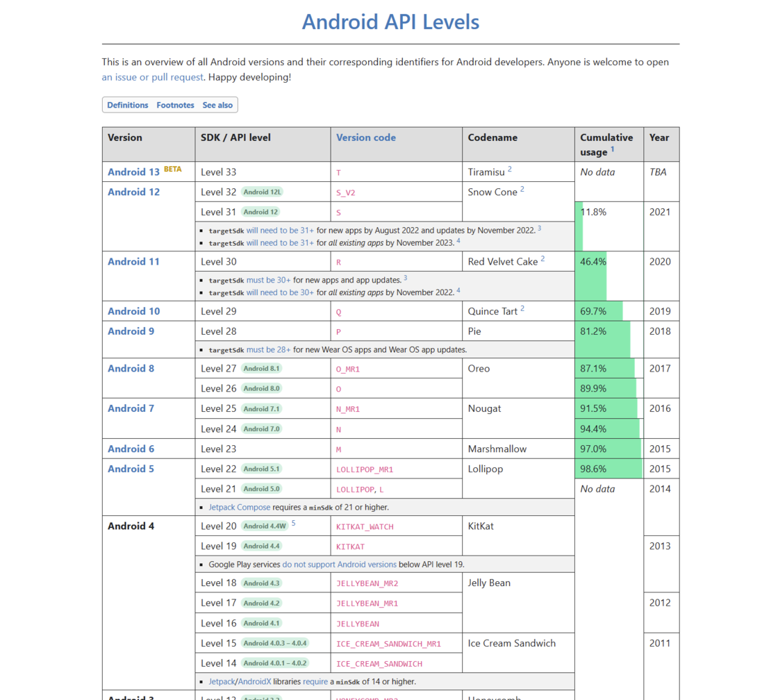Click the 81.2% usage cell

(x=609, y=340)
